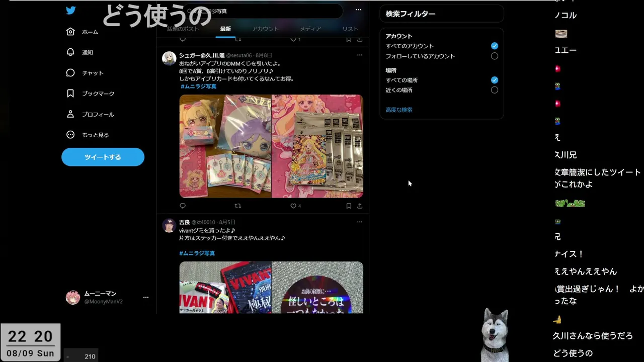Open @kt40010 handle link

click(203, 222)
